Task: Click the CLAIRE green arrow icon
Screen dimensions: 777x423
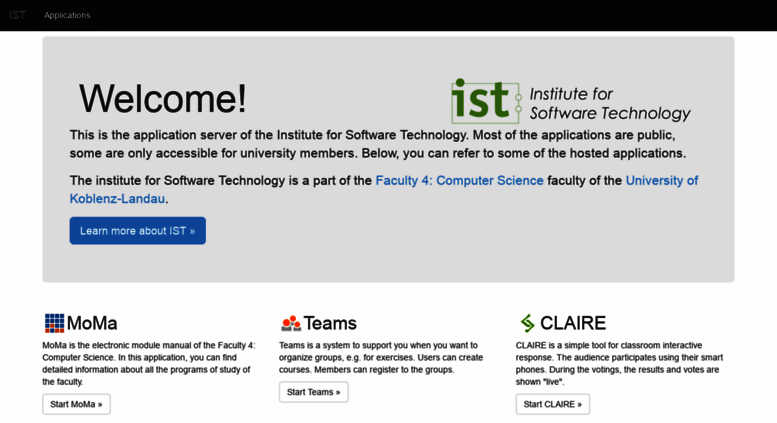Action: coord(527,323)
